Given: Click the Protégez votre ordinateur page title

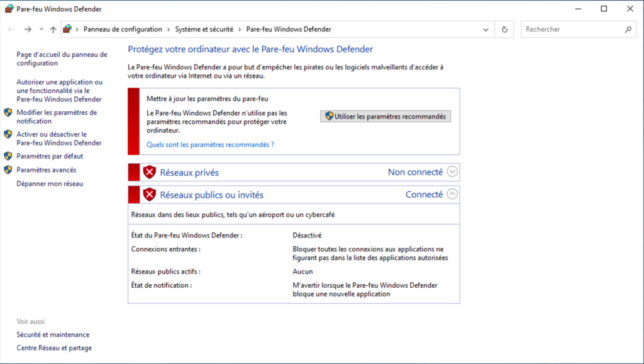Looking at the screenshot, I should coord(250,49).
